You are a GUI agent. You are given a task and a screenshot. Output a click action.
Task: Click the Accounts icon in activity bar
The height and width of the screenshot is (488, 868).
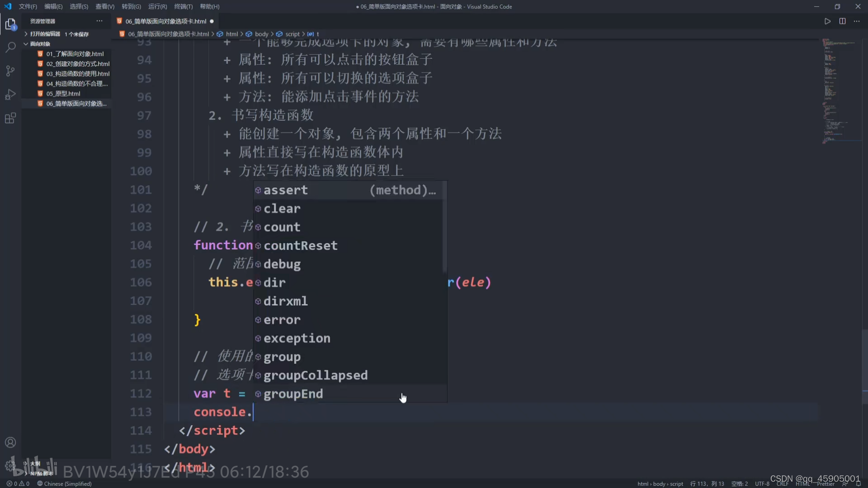(x=10, y=442)
